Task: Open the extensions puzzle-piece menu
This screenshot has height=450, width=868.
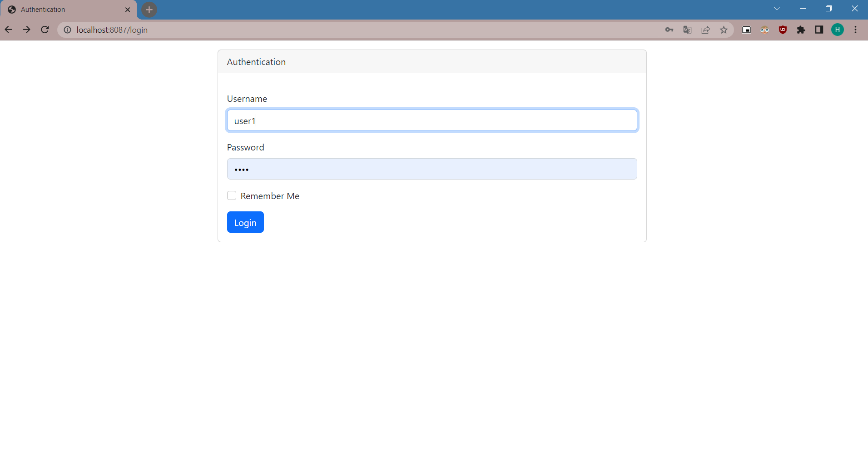Action: (801, 30)
